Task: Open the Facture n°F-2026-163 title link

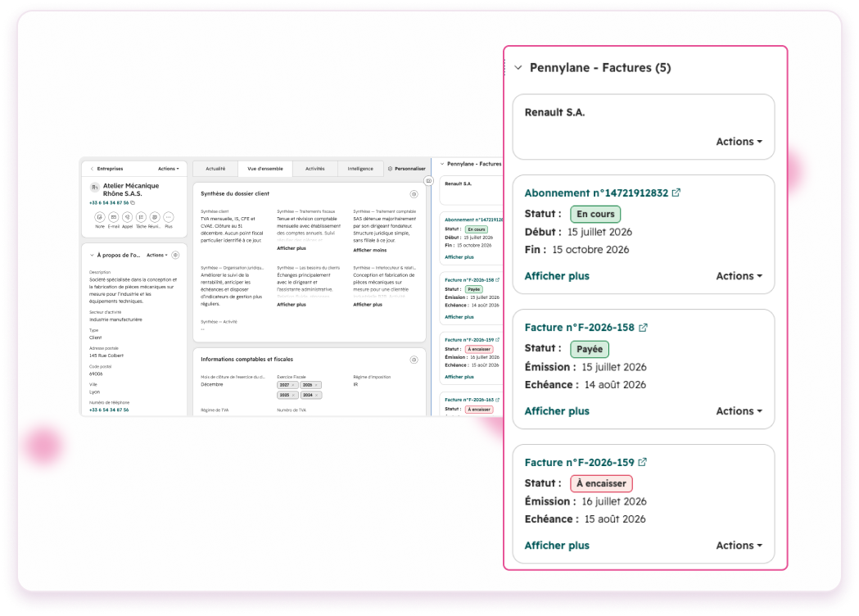Action: pos(469,400)
